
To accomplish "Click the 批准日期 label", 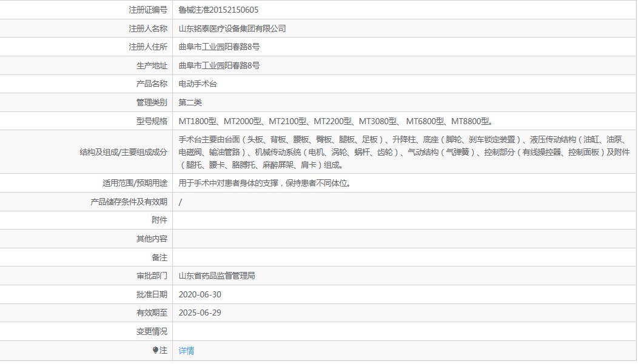I will point(152,294).
